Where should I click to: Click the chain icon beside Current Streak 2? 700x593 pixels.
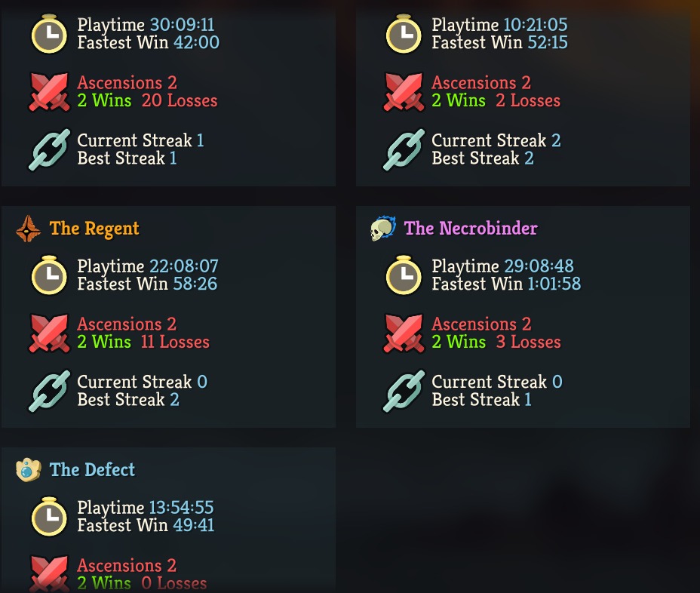click(x=404, y=149)
